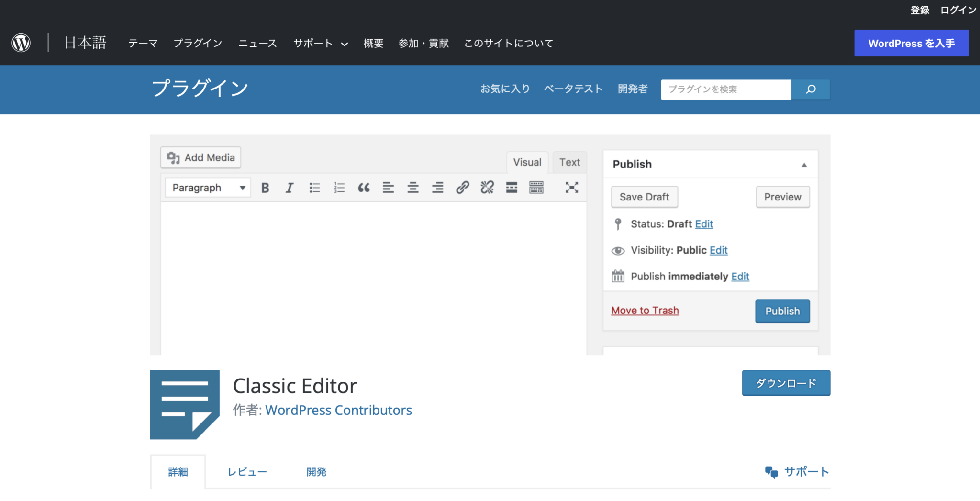The height and width of the screenshot is (501, 980).
Task: Select the Visual editing mode
Action: [526, 162]
